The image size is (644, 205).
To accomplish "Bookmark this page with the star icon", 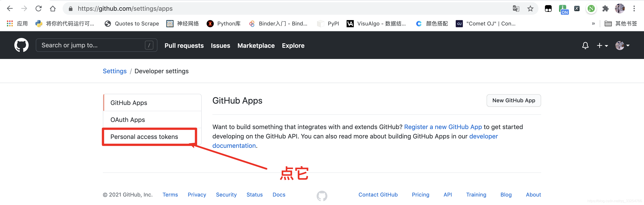I will click(x=530, y=9).
